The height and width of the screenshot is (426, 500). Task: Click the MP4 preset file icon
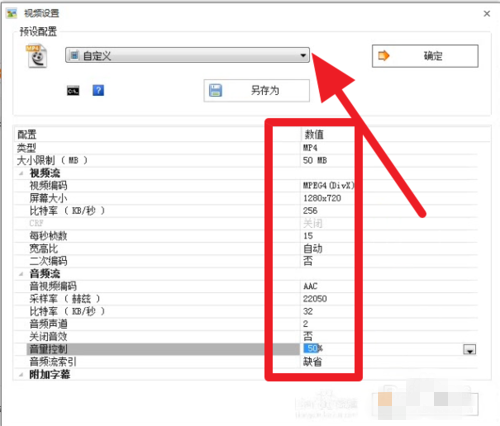[x=36, y=56]
